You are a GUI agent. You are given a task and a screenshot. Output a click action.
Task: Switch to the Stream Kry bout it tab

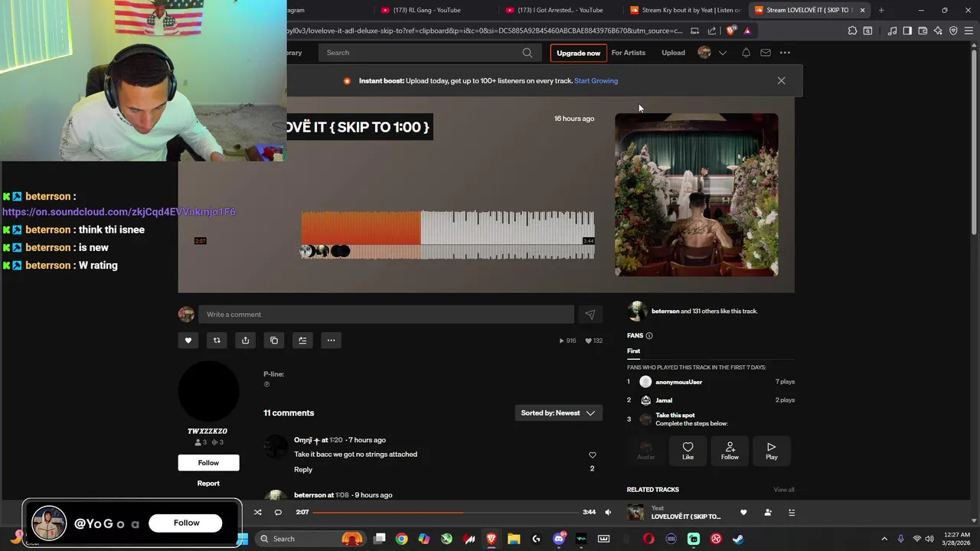point(685,10)
